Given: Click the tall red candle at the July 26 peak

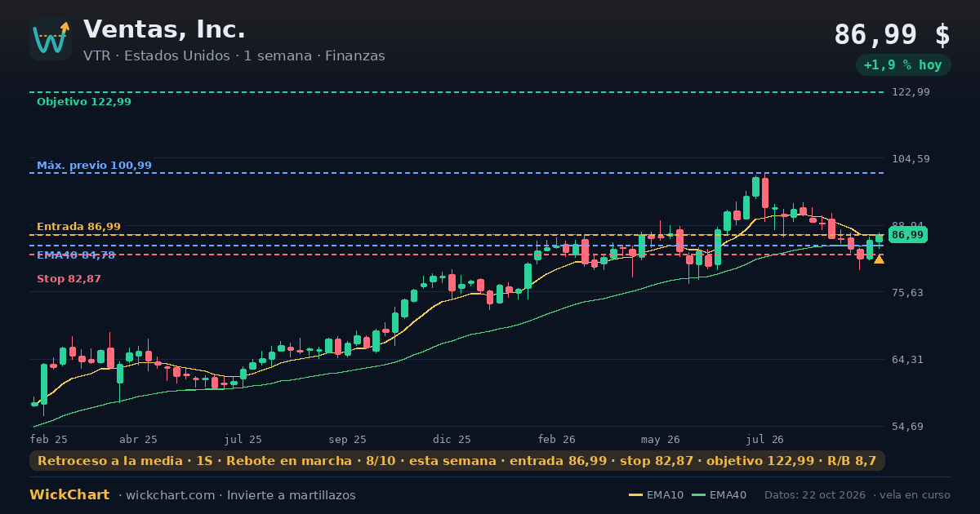Looking at the screenshot, I should (765, 193).
